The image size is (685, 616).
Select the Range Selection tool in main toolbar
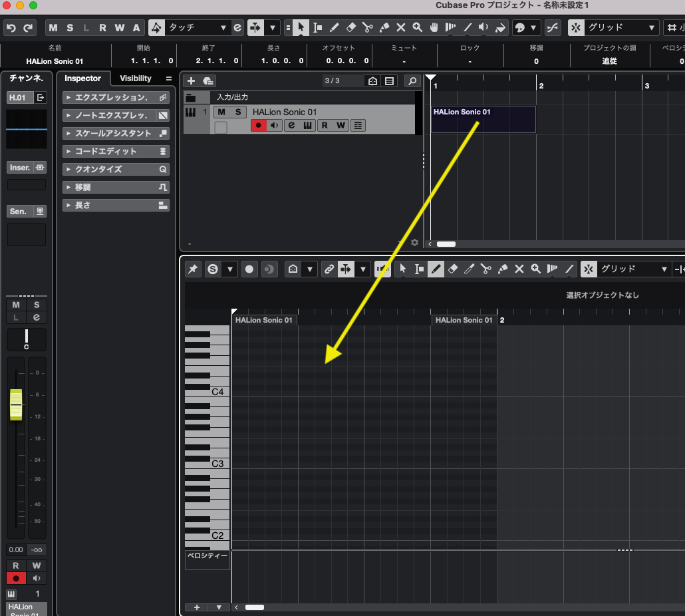click(x=318, y=28)
